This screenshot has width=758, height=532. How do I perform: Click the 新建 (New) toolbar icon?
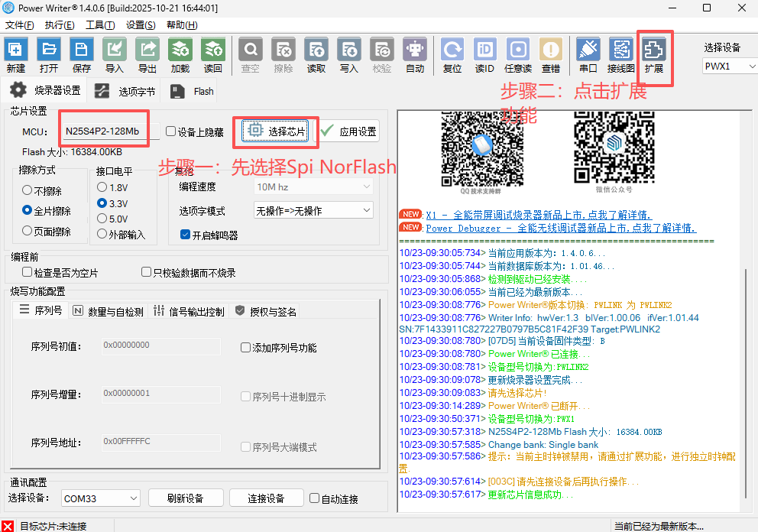[15, 56]
